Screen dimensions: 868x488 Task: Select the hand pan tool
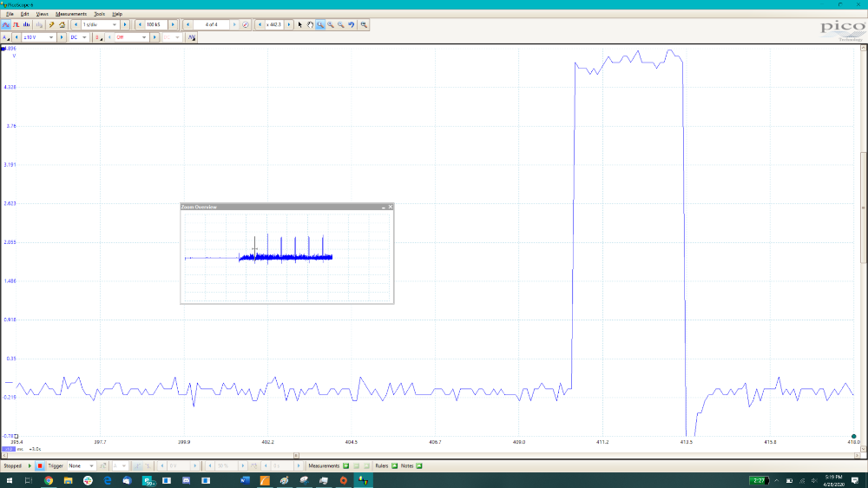click(x=310, y=25)
